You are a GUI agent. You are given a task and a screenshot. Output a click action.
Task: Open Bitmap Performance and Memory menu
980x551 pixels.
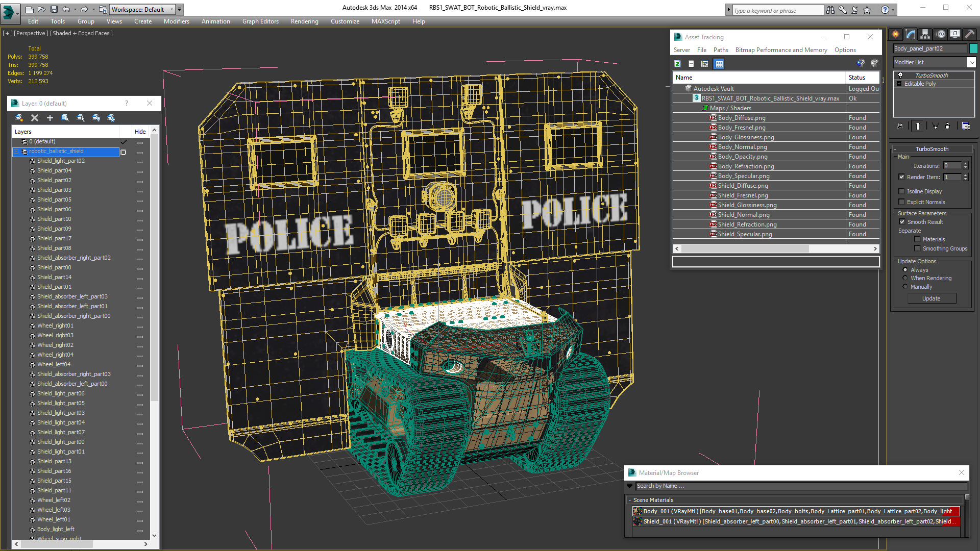[781, 50]
